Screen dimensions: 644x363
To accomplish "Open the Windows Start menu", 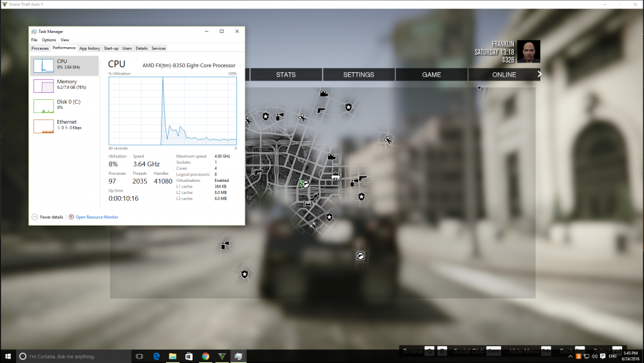I will point(8,356).
